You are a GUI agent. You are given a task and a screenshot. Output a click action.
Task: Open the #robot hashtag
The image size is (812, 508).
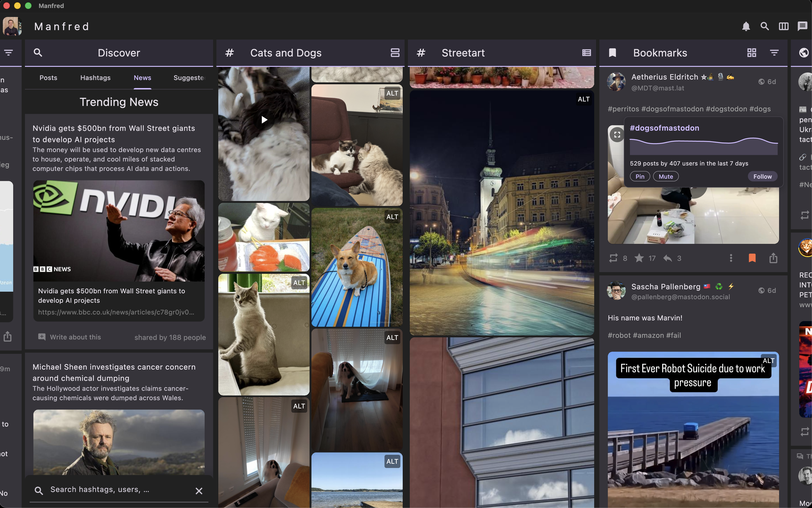pyautogui.click(x=619, y=335)
